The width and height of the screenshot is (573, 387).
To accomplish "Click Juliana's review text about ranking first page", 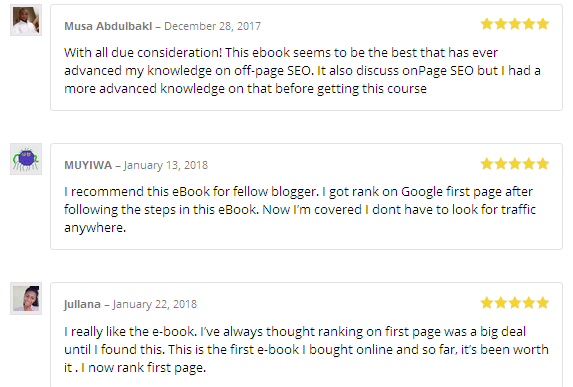I will point(306,349).
